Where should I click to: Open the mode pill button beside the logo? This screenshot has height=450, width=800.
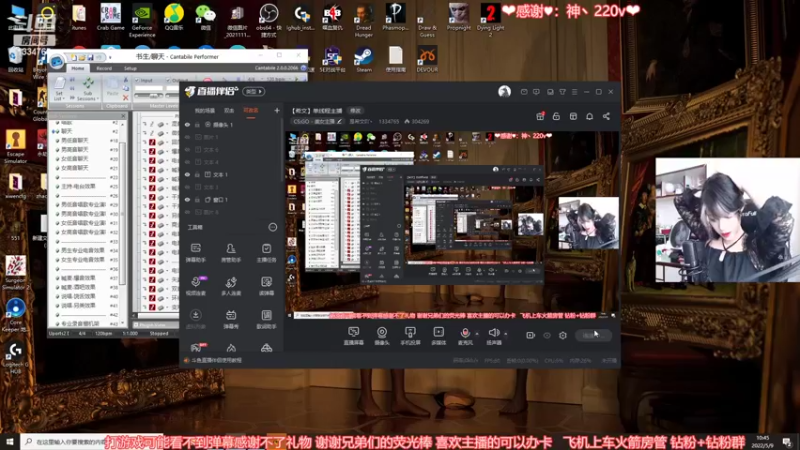click(254, 91)
